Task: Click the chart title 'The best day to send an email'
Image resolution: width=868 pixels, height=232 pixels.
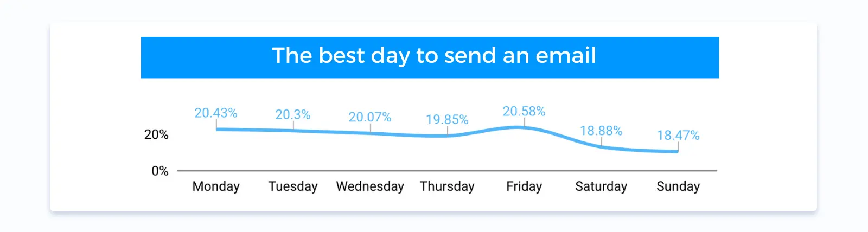Action: [x=434, y=55]
